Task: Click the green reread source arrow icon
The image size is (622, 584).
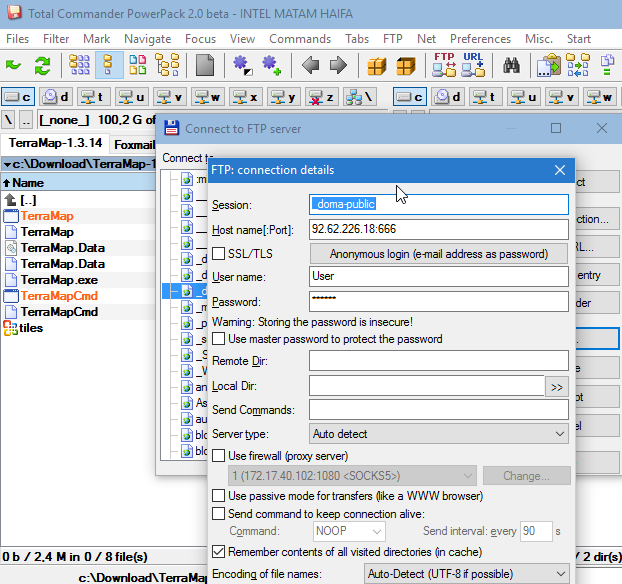Action: tap(13, 65)
